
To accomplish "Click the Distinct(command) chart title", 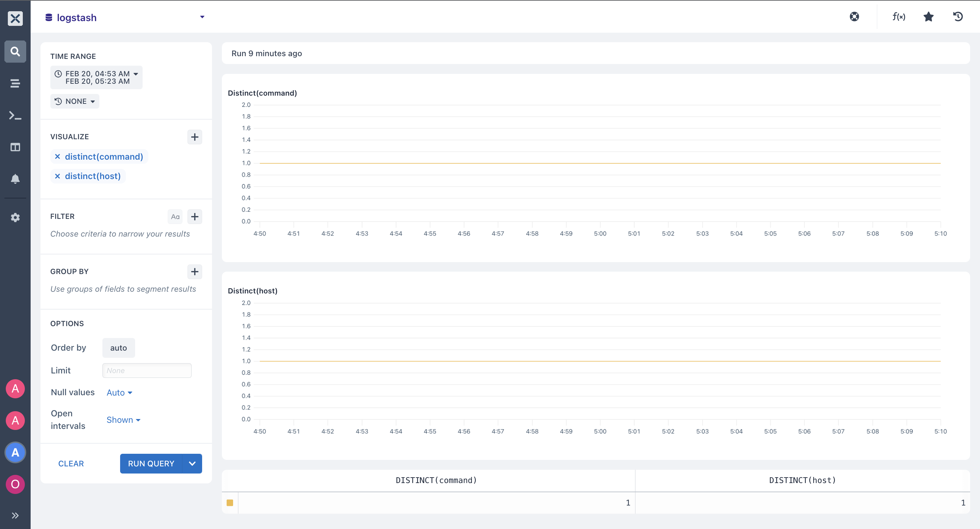I will (262, 93).
